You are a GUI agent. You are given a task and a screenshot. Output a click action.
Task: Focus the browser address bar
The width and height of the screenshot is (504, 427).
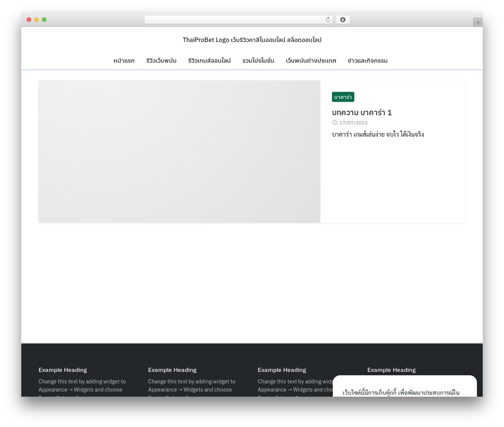[x=238, y=20]
